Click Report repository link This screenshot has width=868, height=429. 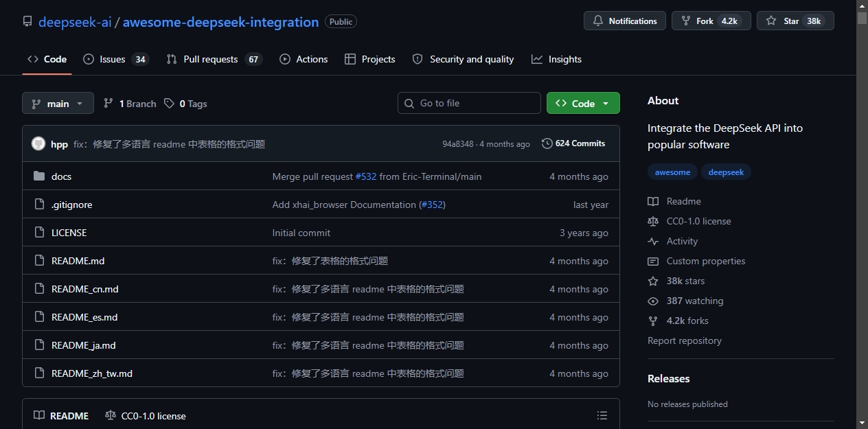(685, 340)
